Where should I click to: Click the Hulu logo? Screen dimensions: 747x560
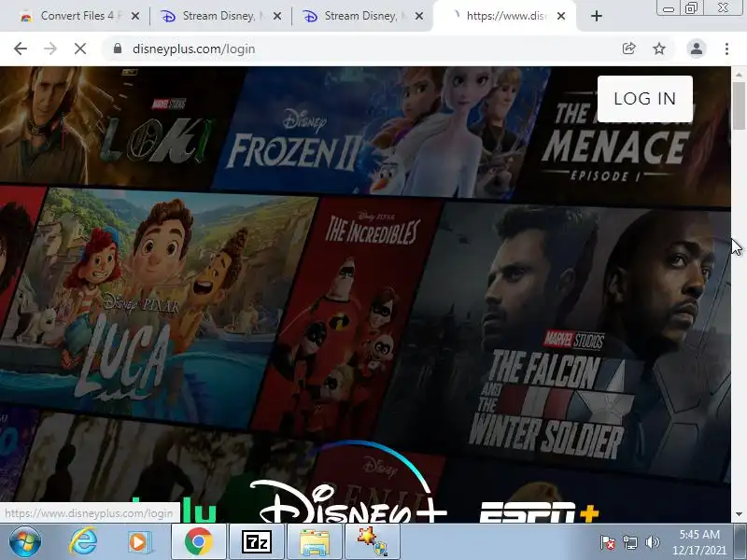[174, 510]
